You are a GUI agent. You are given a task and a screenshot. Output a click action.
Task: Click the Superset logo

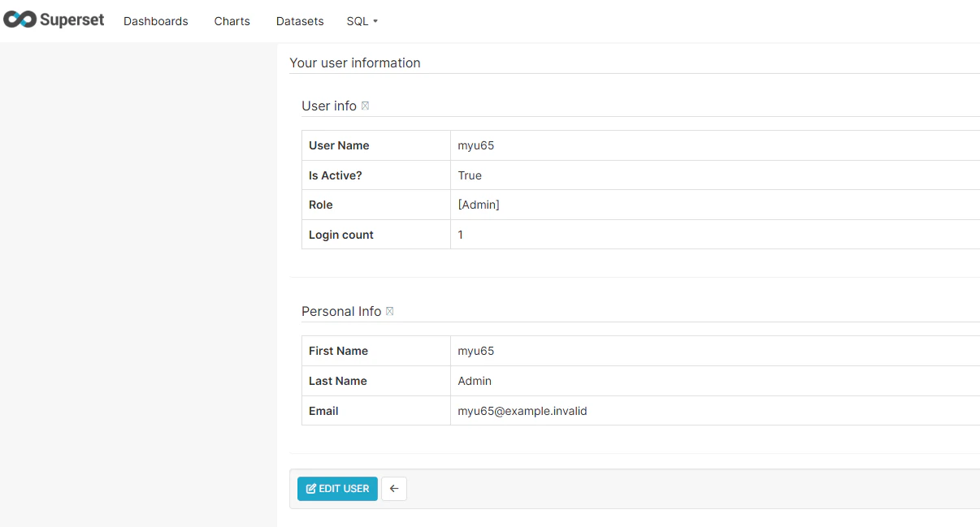[x=54, y=20]
